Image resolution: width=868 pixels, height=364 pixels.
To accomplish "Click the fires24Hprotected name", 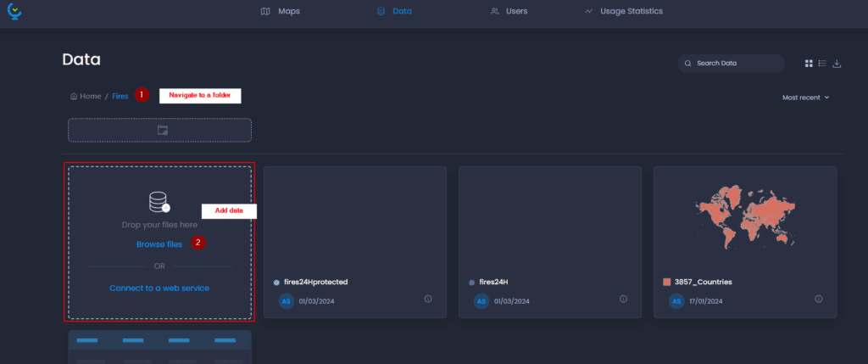I will (x=315, y=282).
